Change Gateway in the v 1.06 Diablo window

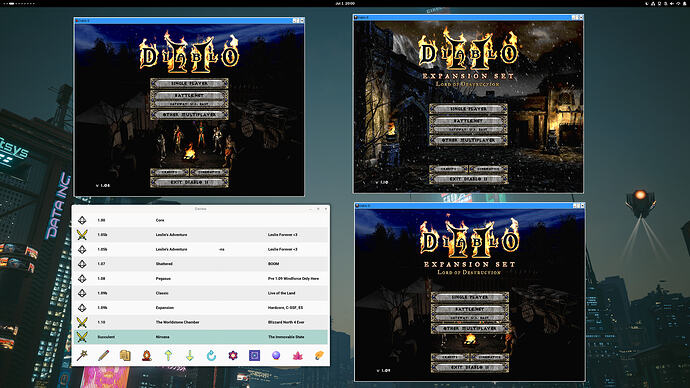(189, 104)
